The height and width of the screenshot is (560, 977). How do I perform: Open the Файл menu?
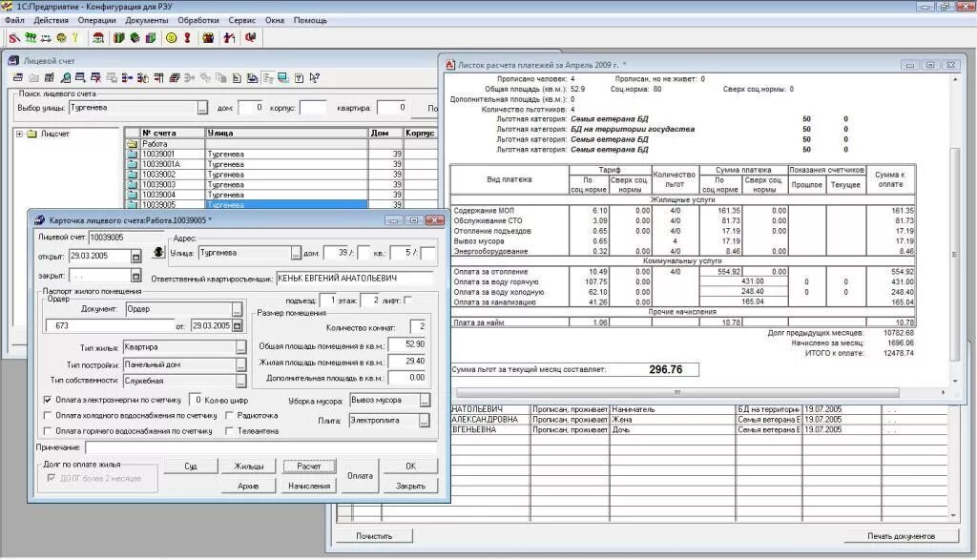coord(14,20)
